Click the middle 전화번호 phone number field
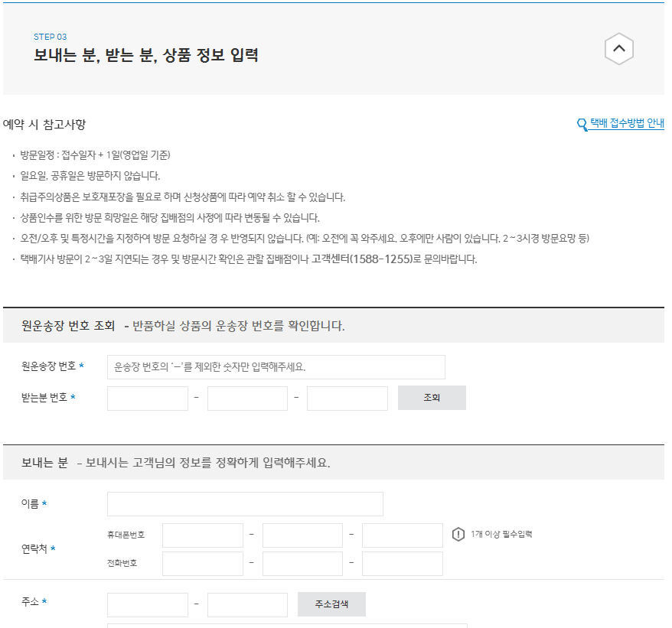This screenshot has height=628, width=672. click(302, 563)
